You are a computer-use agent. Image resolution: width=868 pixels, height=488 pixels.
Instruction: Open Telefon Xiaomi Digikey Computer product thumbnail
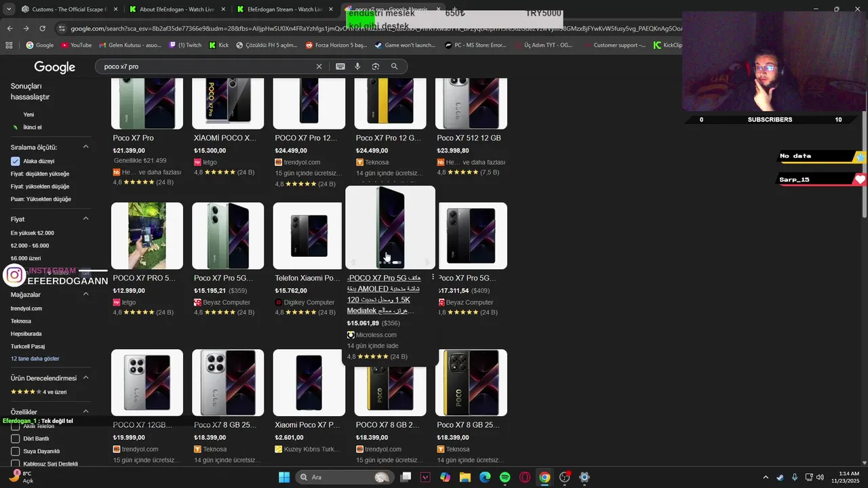[x=309, y=236]
